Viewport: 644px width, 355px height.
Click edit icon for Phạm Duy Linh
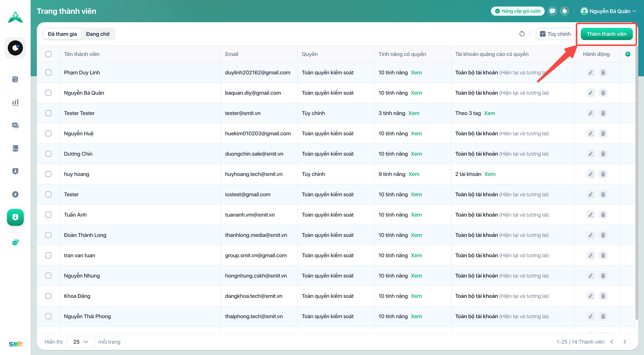click(x=591, y=72)
